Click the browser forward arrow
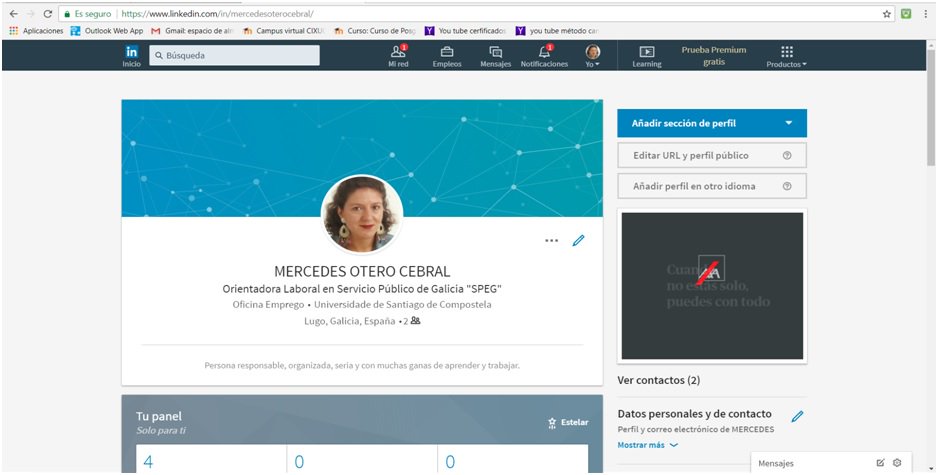The width and height of the screenshot is (938, 475). click(x=31, y=13)
